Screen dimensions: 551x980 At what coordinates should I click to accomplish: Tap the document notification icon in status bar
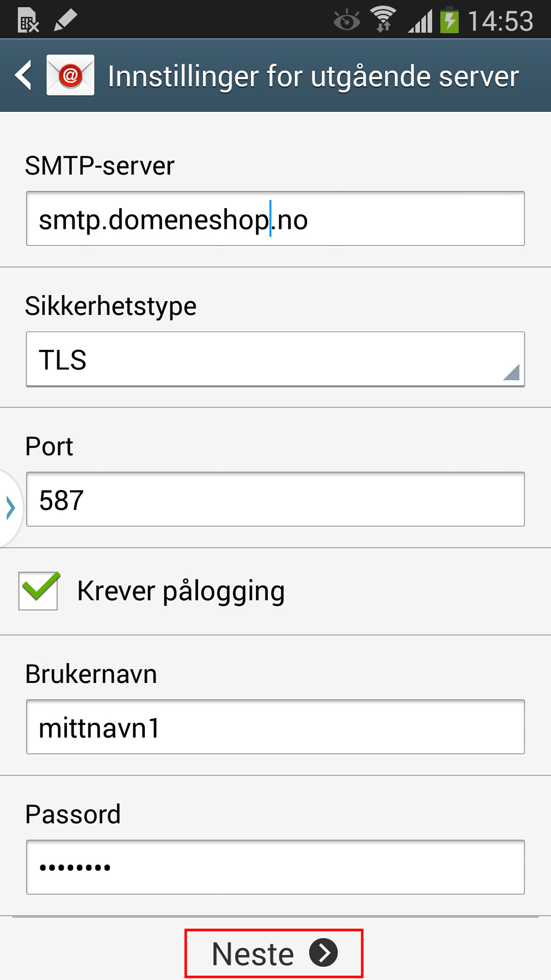[29, 21]
